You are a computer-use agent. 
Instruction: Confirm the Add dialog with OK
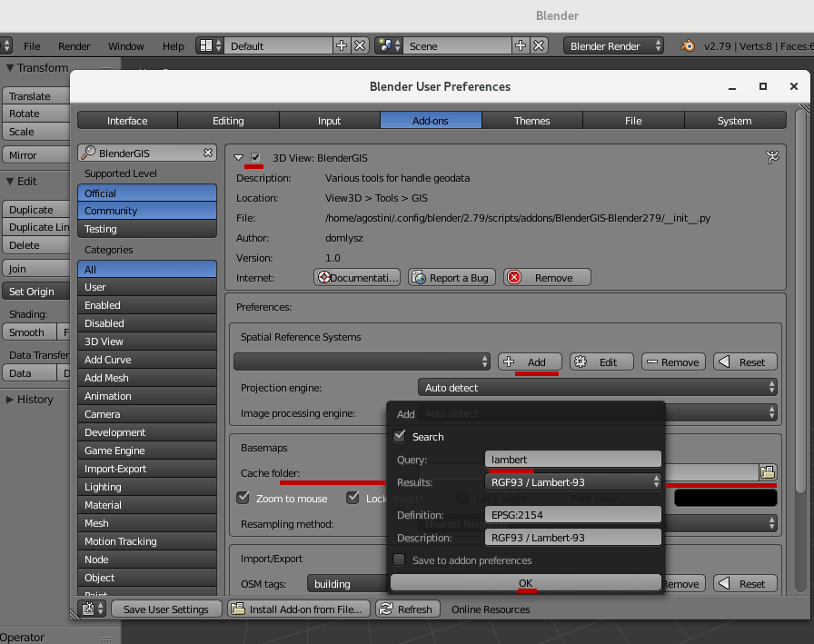click(x=525, y=583)
